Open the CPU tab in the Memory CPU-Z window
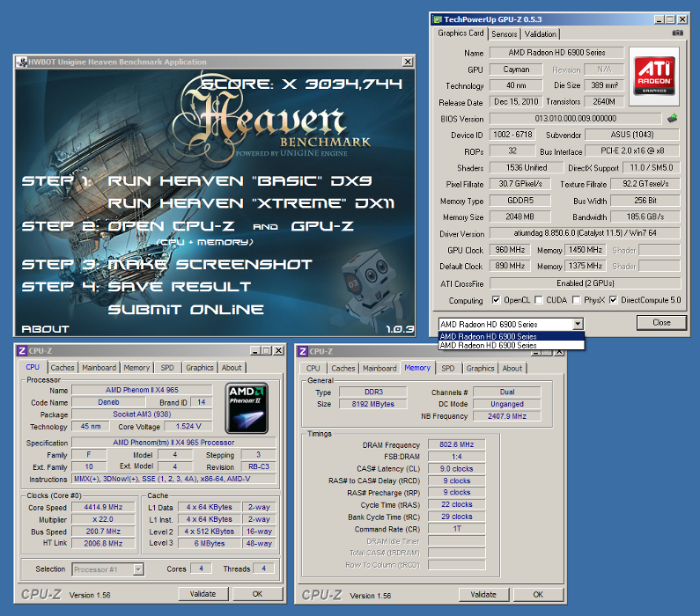The width and height of the screenshot is (700, 616). tap(313, 369)
